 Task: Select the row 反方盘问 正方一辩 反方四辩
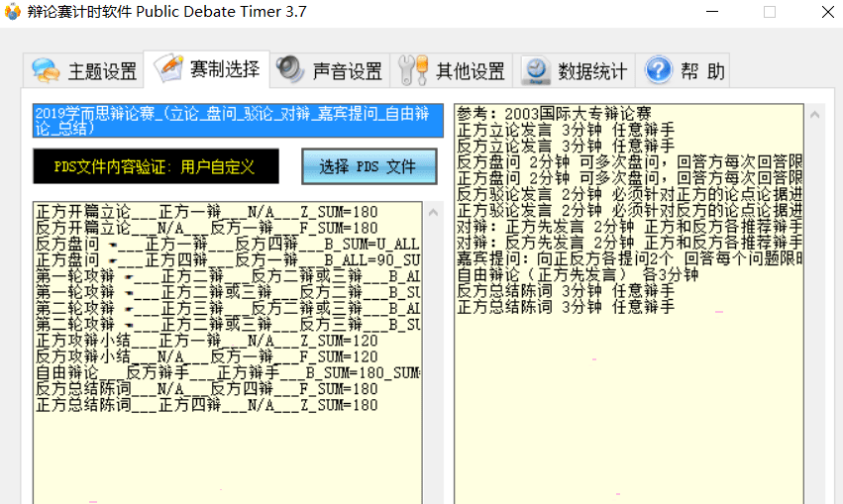(228, 244)
